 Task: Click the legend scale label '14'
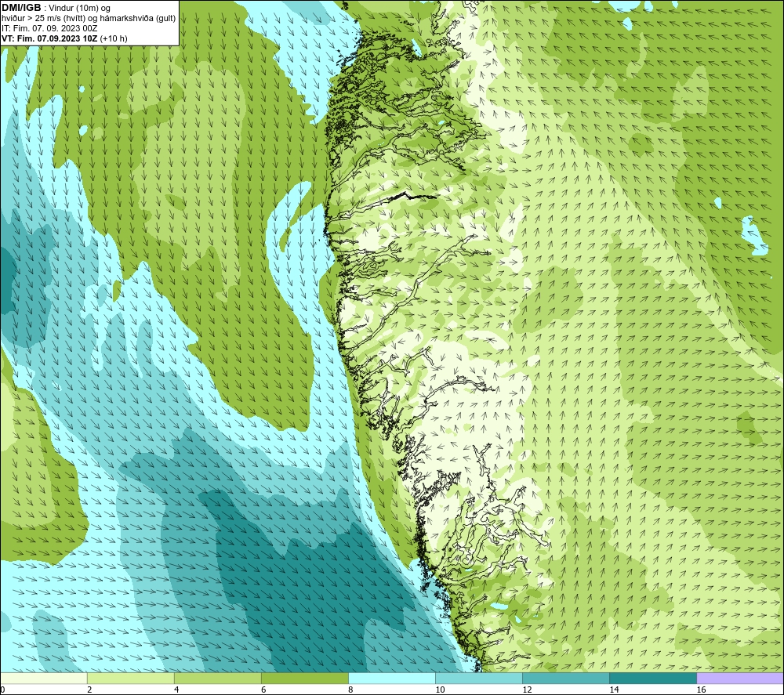tap(614, 690)
